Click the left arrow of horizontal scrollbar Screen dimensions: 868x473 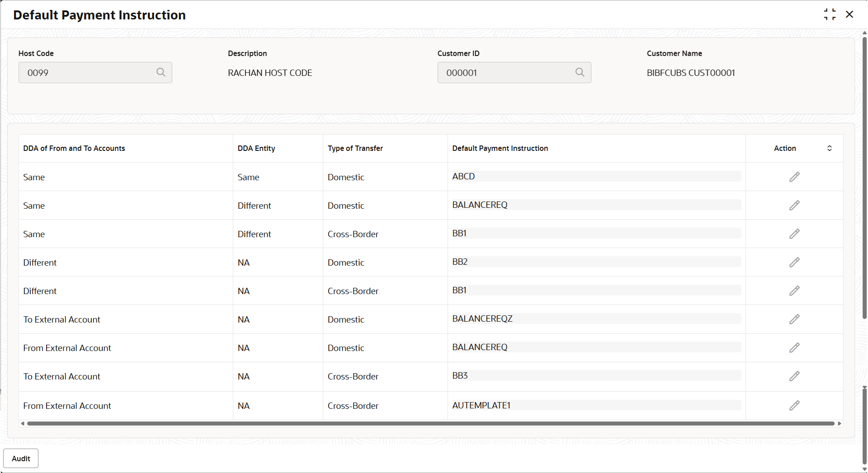23,424
